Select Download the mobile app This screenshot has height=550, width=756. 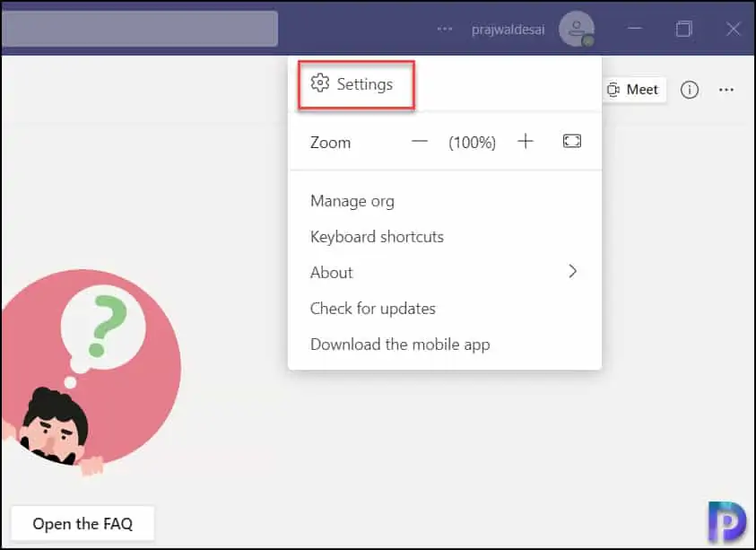tap(400, 345)
